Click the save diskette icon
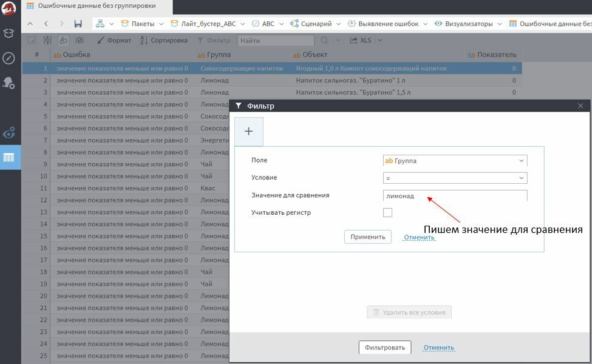Viewport: 592px width, 364px height. pyautogui.click(x=78, y=24)
